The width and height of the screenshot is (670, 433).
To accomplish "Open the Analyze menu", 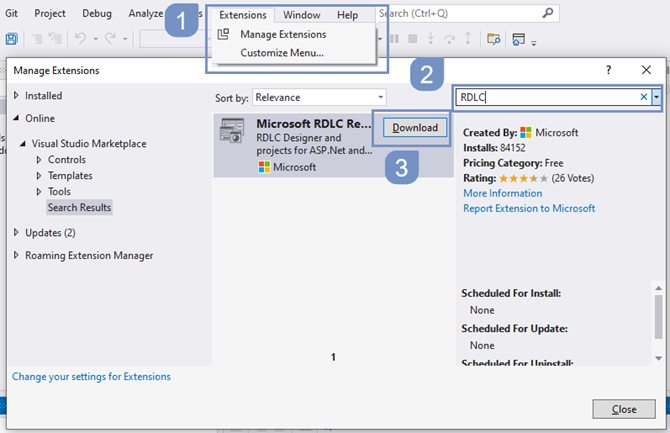I will point(146,14).
